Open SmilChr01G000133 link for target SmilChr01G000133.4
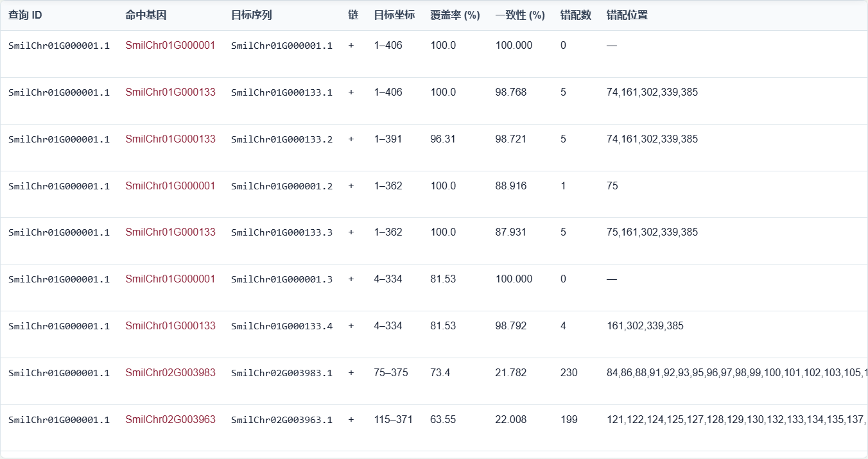This screenshot has height=459, width=868. [170, 326]
